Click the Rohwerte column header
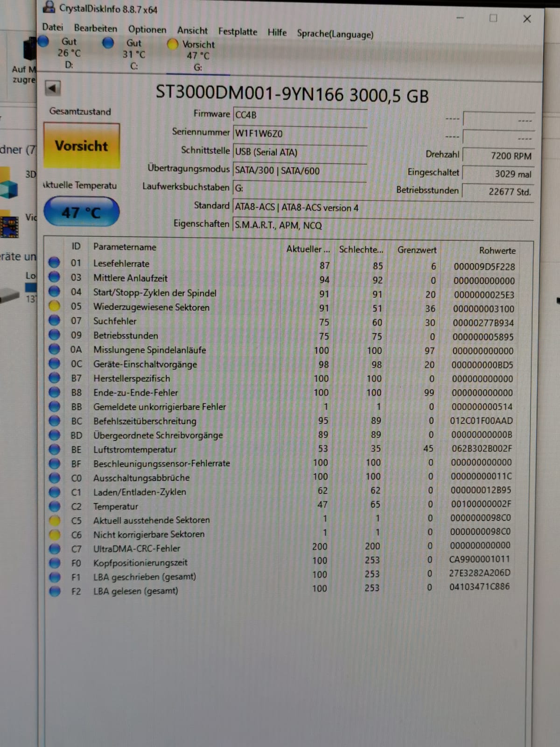 (x=497, y=250)
